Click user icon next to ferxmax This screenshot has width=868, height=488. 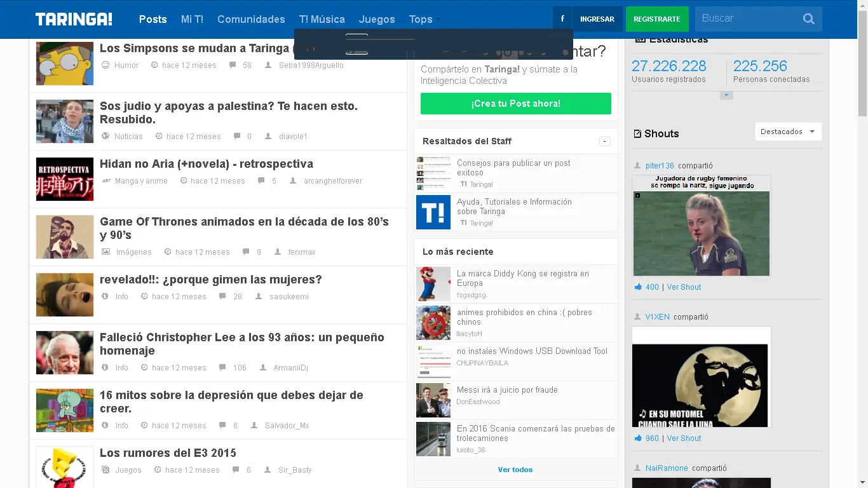[x=278, y=252]
